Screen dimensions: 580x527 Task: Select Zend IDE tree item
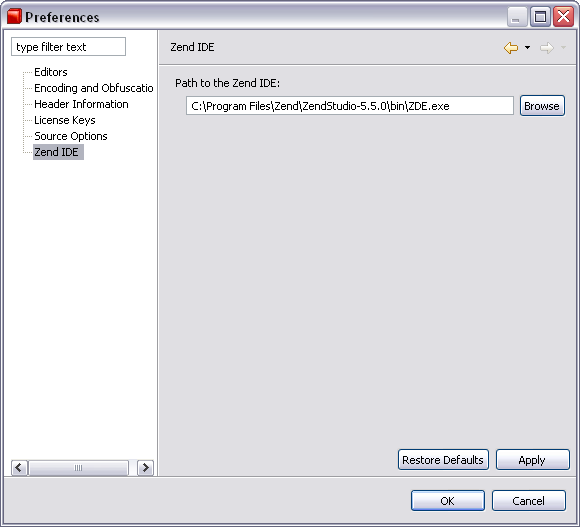(58, 152)
